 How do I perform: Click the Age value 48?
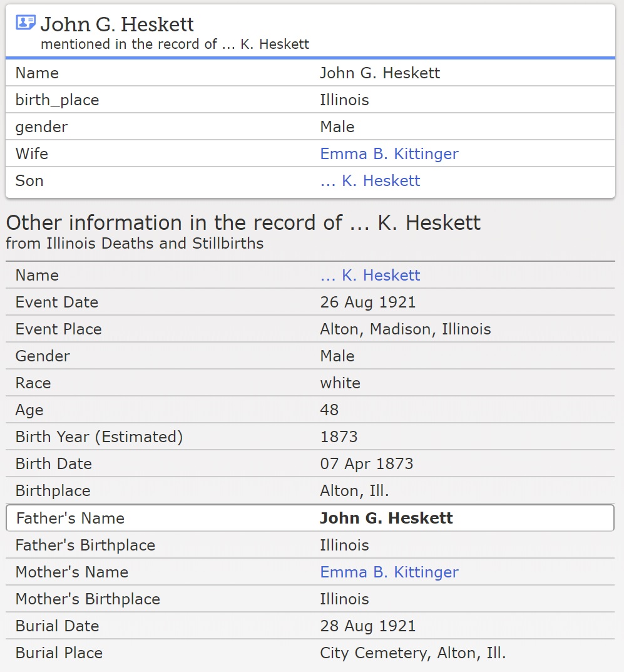[x=329, y=410]
